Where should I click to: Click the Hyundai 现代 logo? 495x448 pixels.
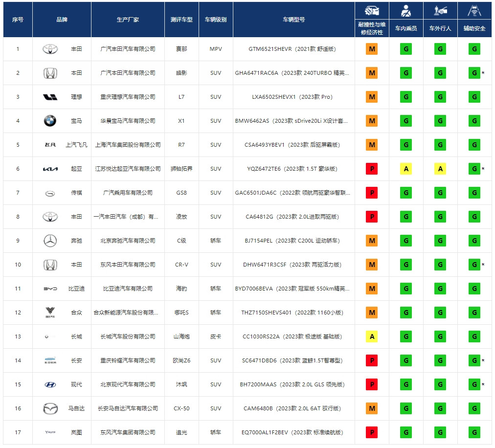(x=50, y=385)
